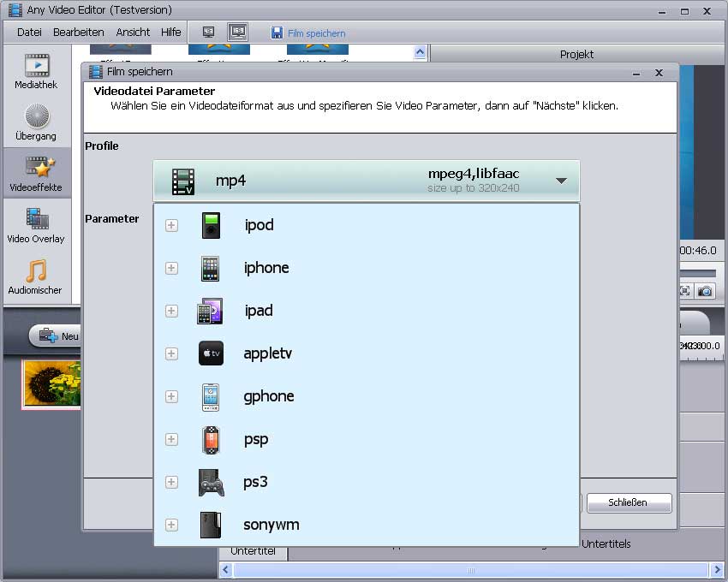Open the Datei menu
Image resolution: width=728 pixels, height=582 pixels.
tap(29, 32)
